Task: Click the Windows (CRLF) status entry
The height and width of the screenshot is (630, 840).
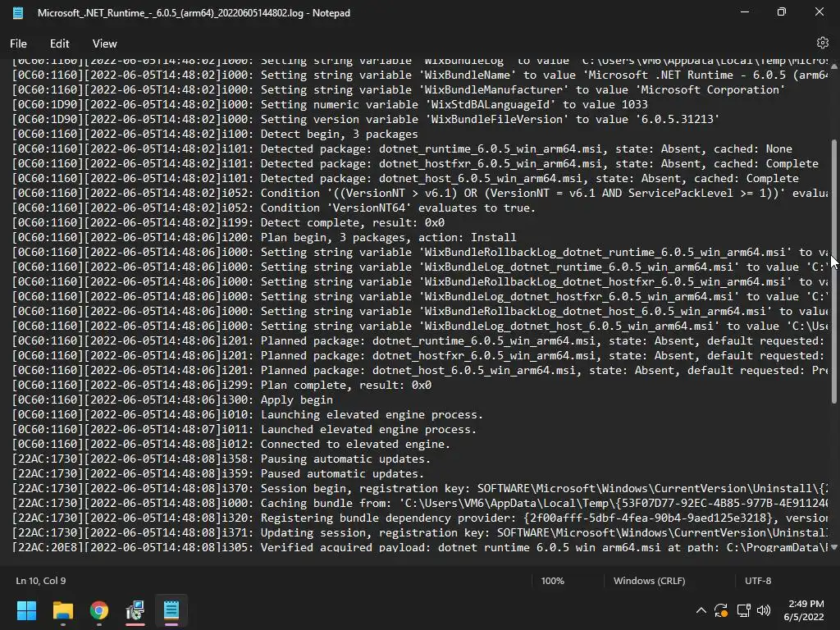Action: coord(649,581)
